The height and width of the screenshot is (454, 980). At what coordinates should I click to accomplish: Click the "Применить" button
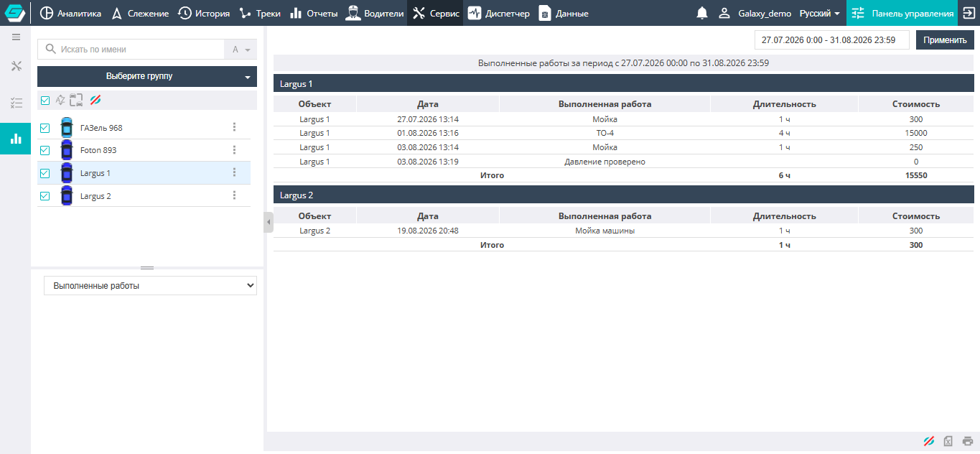point(945,40)
